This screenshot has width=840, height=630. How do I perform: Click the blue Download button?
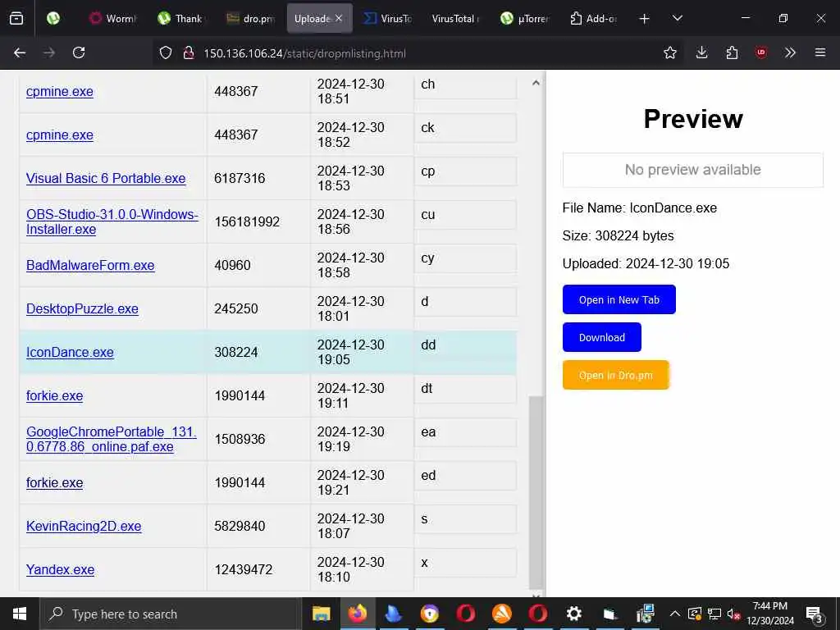pos(601,337)
